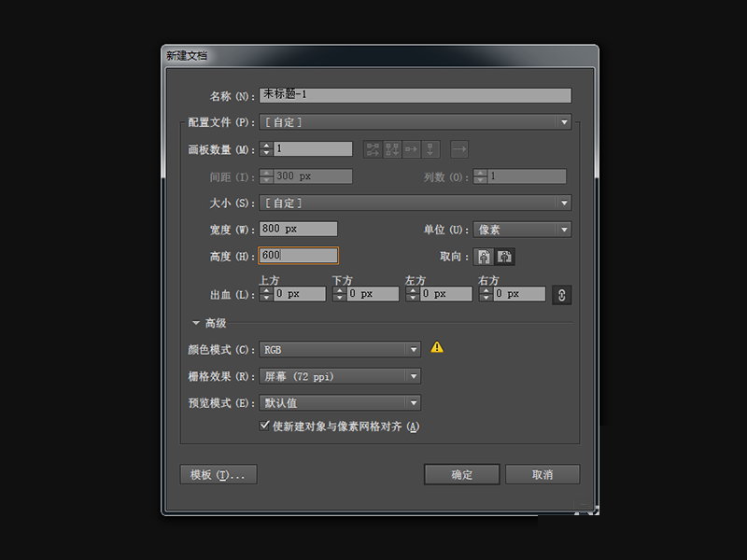Toggle the right-to-left layout arrow icon

(459, 149)
